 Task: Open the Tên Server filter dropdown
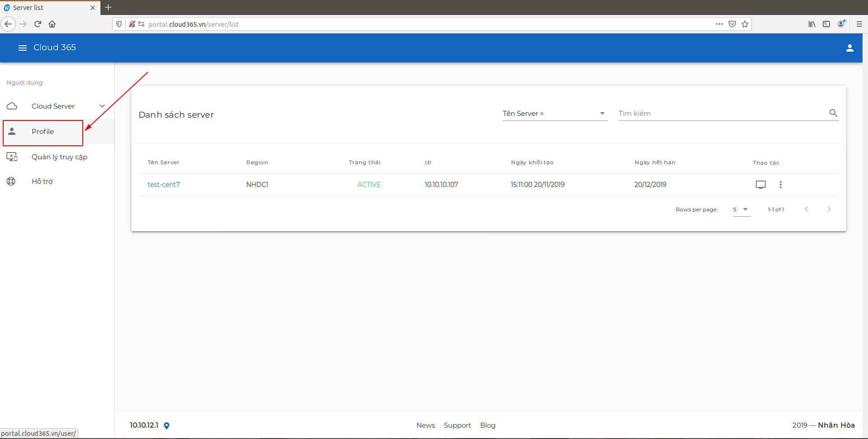click(554, 114)
